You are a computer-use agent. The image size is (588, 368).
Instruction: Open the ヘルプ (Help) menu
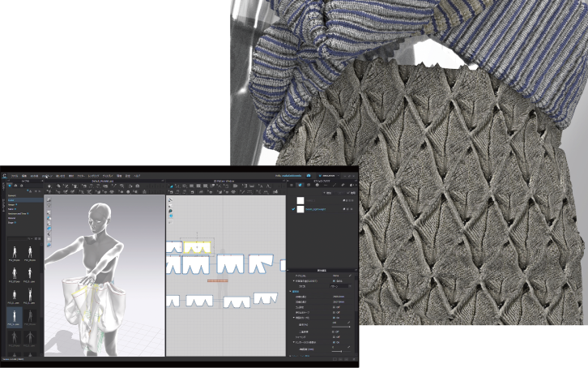point(137,174)
